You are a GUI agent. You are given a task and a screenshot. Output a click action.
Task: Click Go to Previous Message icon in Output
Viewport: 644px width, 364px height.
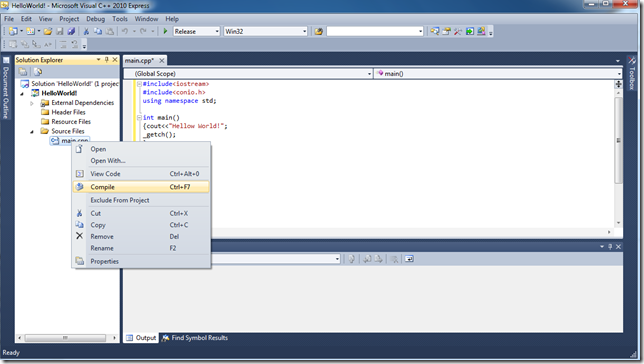click(367, 259)
